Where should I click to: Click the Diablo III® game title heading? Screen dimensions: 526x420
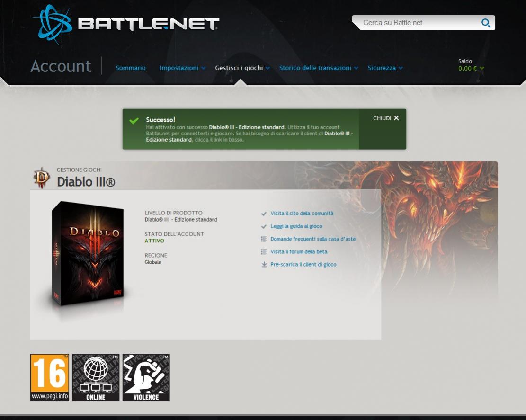pyautogui.click(x=86, y=182)
